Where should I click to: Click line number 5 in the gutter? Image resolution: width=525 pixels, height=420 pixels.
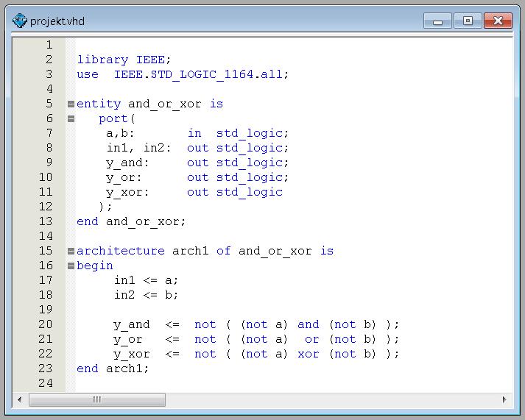[x=49, y=104]
